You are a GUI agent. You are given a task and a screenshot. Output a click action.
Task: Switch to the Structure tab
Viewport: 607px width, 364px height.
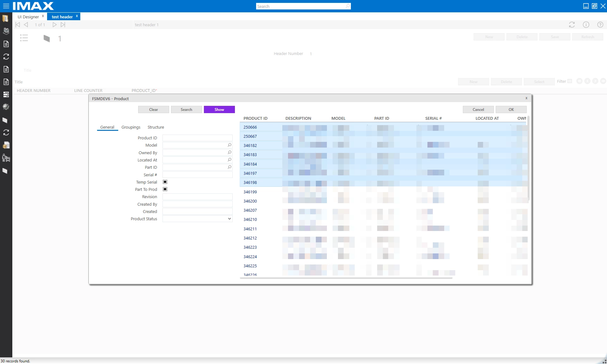[156, 127]
